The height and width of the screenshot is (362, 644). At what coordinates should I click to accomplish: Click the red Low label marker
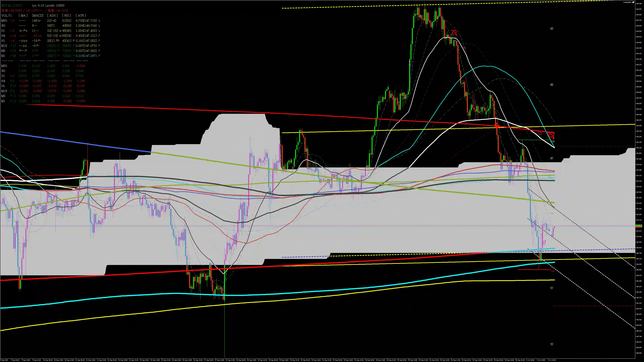click(552, 271)
